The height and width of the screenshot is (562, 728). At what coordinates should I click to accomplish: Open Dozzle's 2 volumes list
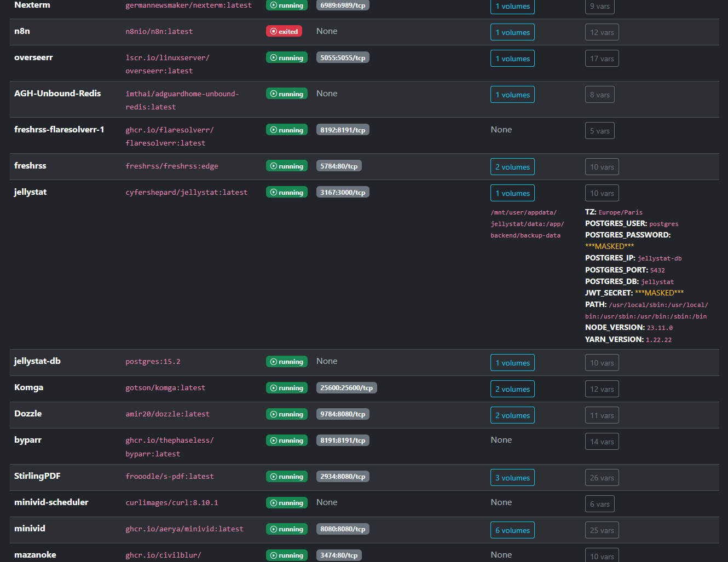512,415
